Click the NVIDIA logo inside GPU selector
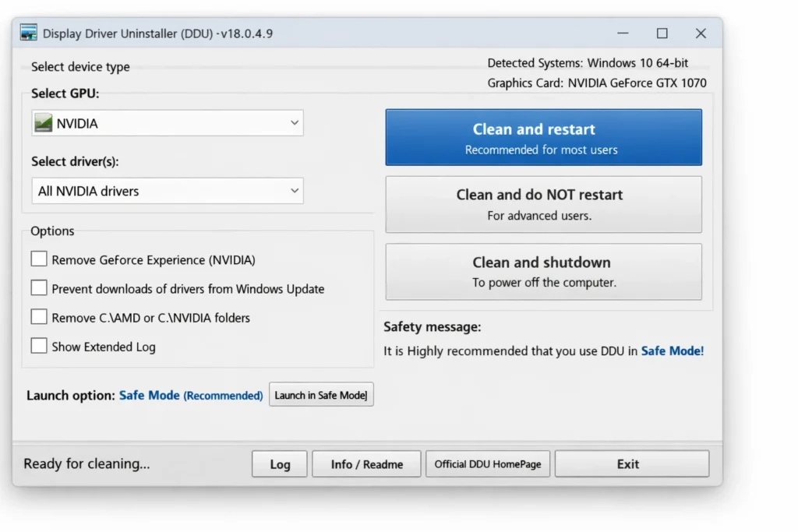 (45, 122)
